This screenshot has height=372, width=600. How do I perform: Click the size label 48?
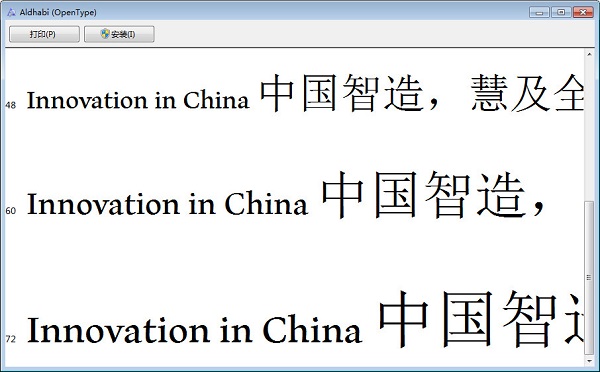point(11,105)
